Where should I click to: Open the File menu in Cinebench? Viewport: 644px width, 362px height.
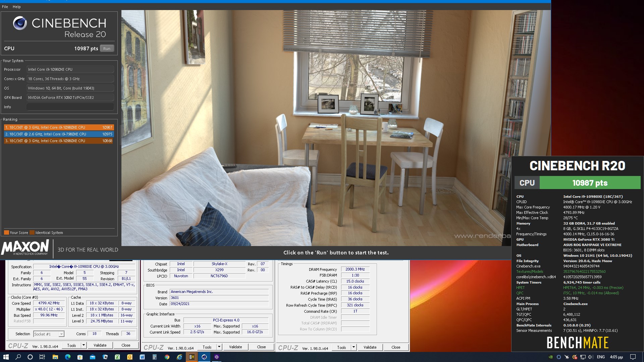[x=5, y=7]
